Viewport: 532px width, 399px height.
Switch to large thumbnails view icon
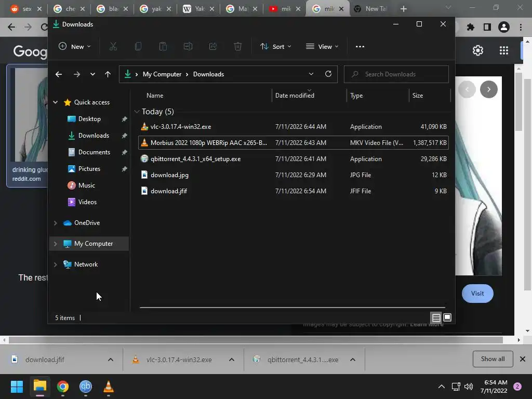pyautogui.click(x=447, y=317)
